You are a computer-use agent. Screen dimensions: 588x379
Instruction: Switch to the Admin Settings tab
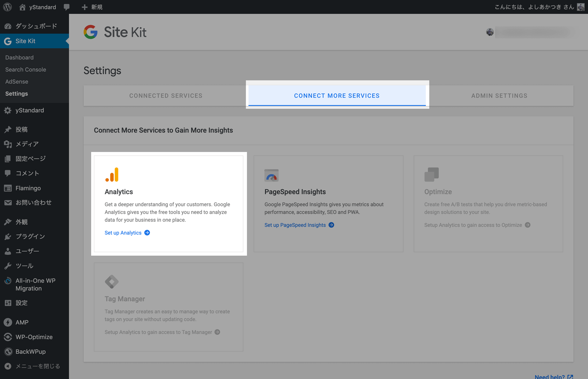[499, 96]
